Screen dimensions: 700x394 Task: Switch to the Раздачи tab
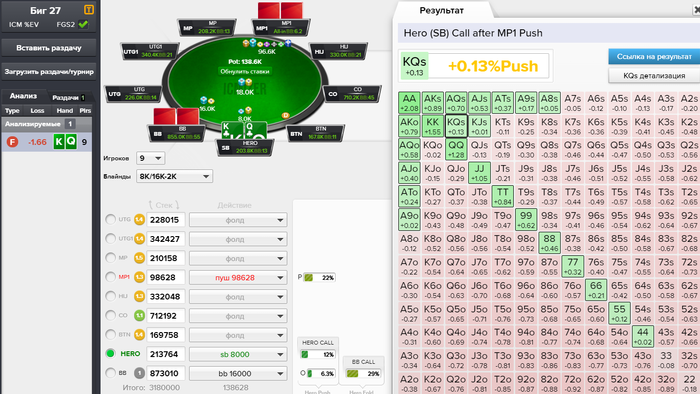coord(68,97)
